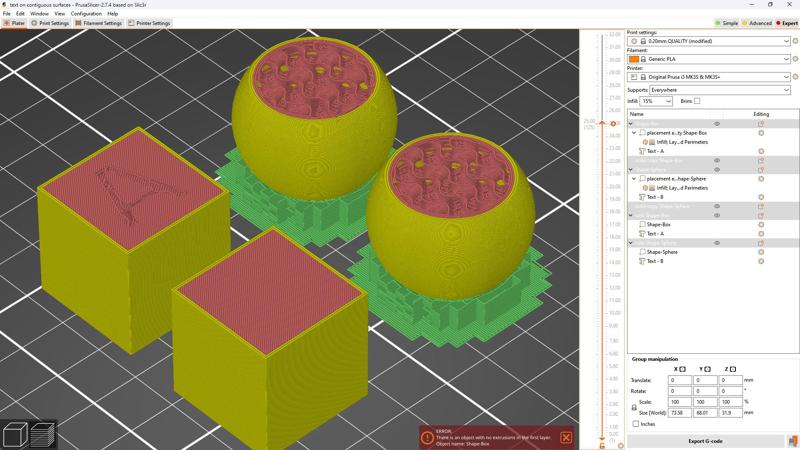
Task: Switch to the Filament Settings tab
Action: click(98, 23)
